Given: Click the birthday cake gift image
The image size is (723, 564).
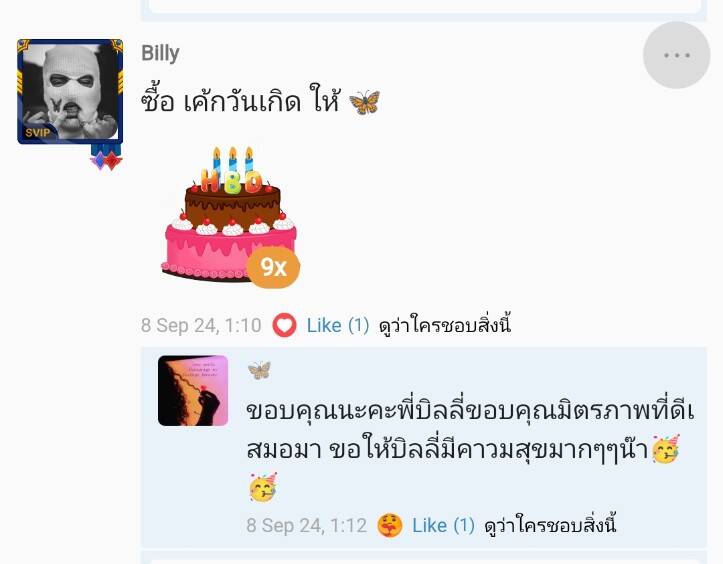Looking at the screenshot, I should coord(230,214).
